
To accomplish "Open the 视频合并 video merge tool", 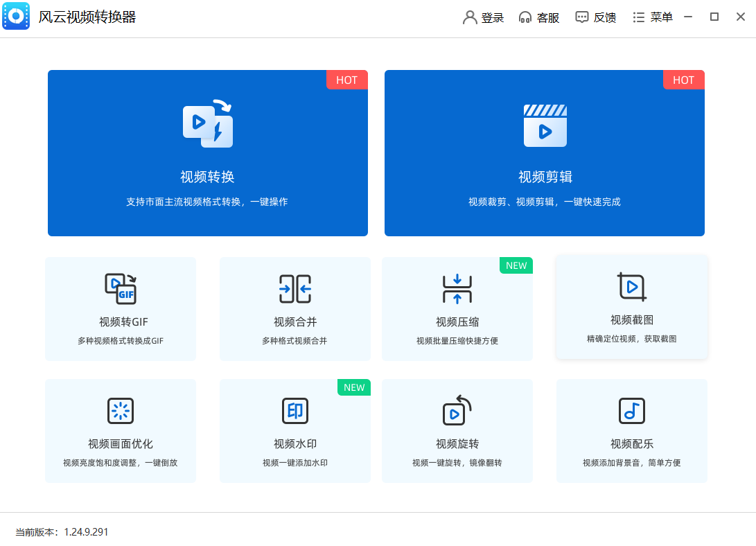I will point(295,308).
